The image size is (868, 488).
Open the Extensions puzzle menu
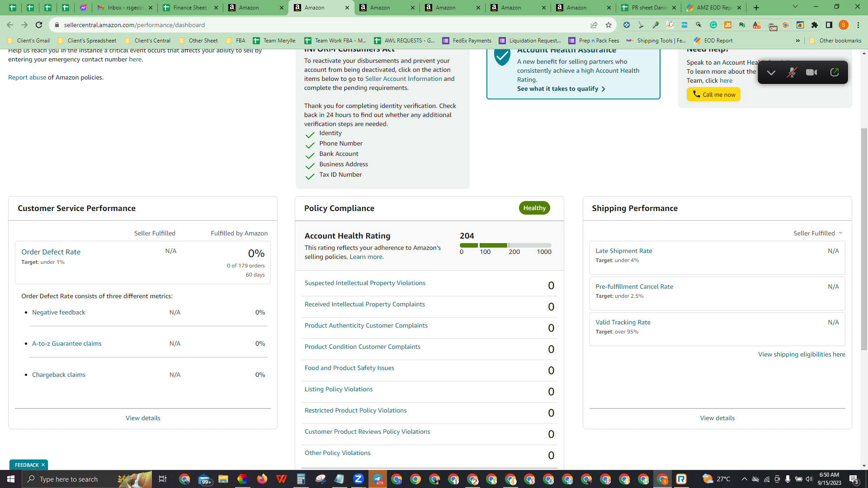[815, 25]
